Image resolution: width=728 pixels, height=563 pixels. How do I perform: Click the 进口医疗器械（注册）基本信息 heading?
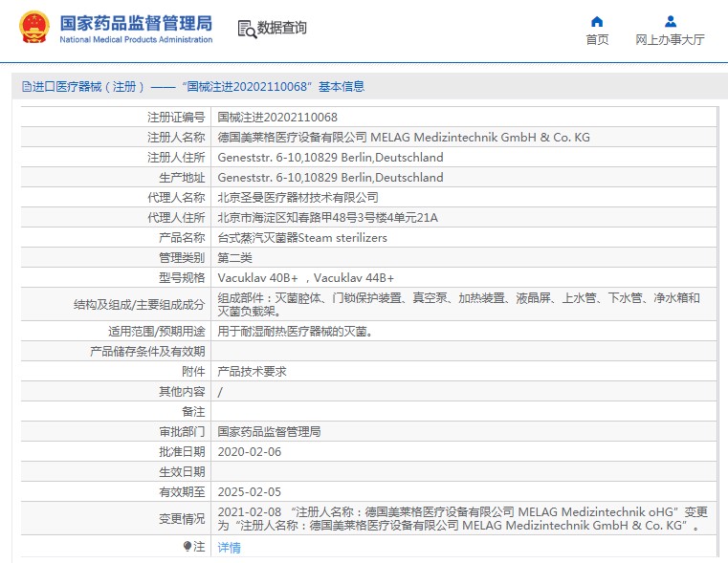click(x=193, y=86)
